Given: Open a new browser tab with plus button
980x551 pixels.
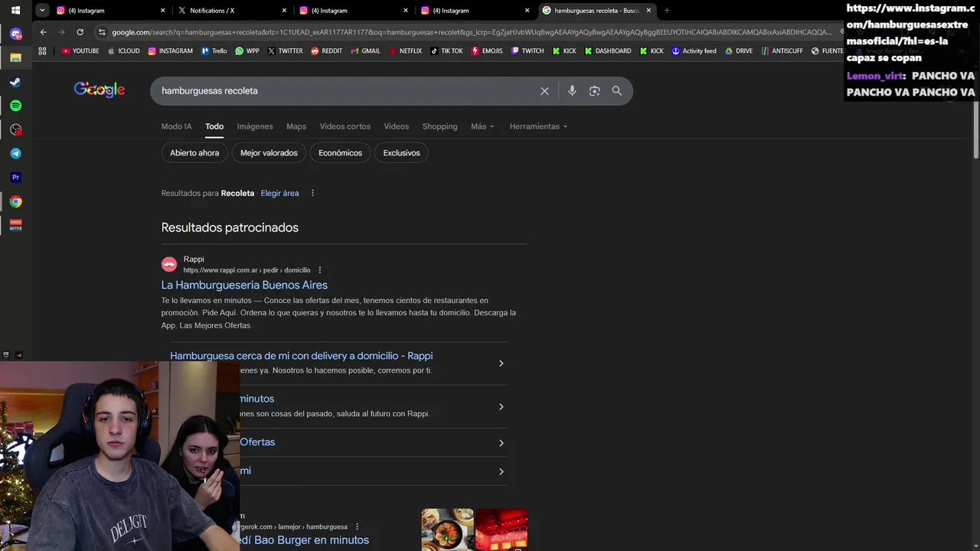Looking at the screenshot, I should point(667,11).
